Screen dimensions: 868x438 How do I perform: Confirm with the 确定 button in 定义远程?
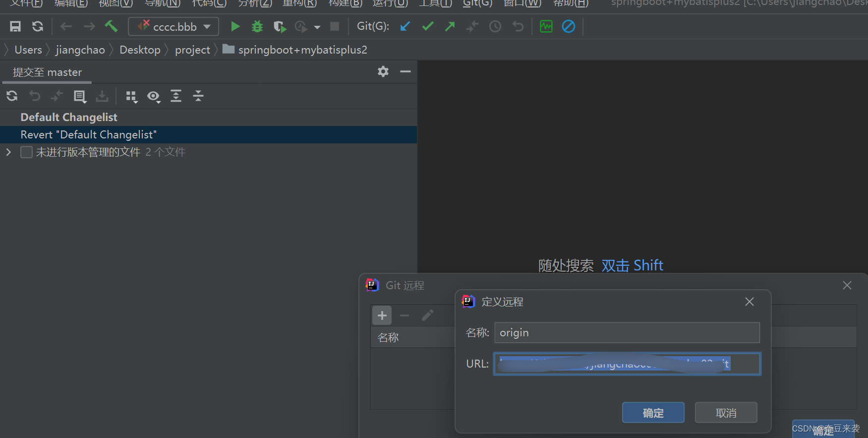click(x=653, y=413)
